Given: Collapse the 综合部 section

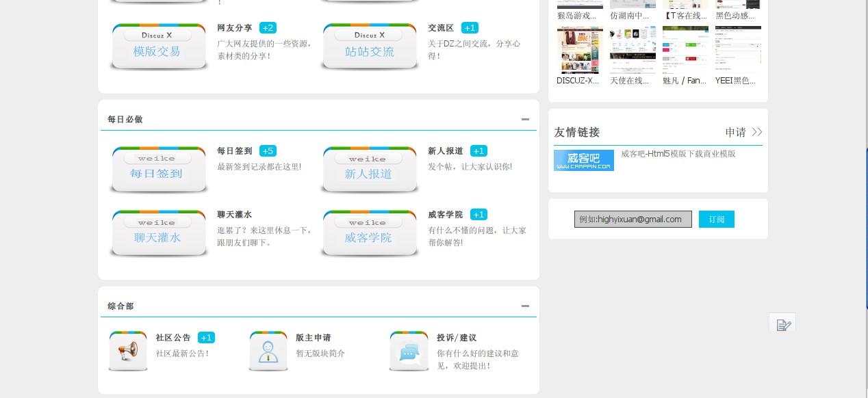Looking at the screenshot, I should tap(525, 306).
